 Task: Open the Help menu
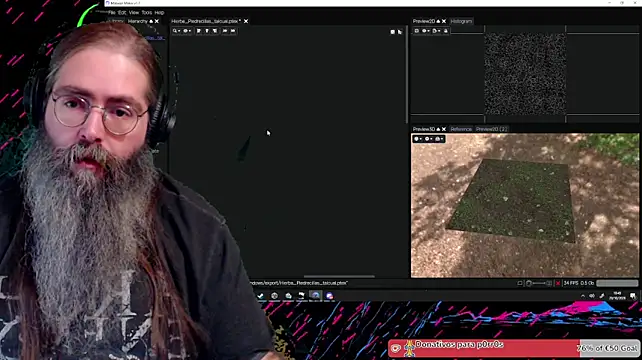point(159,13)
